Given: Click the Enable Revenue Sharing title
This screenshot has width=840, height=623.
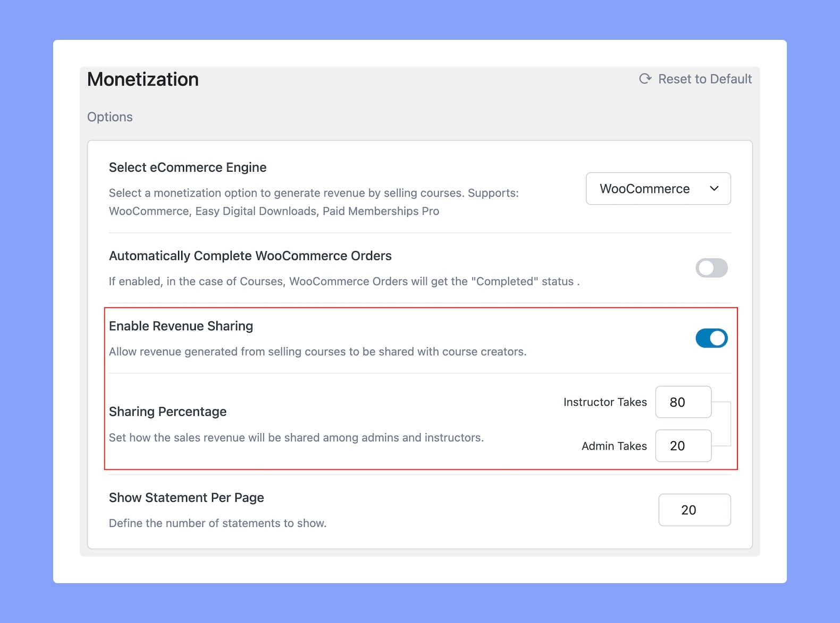Looking at the screenshot, I should click(181, 326).
